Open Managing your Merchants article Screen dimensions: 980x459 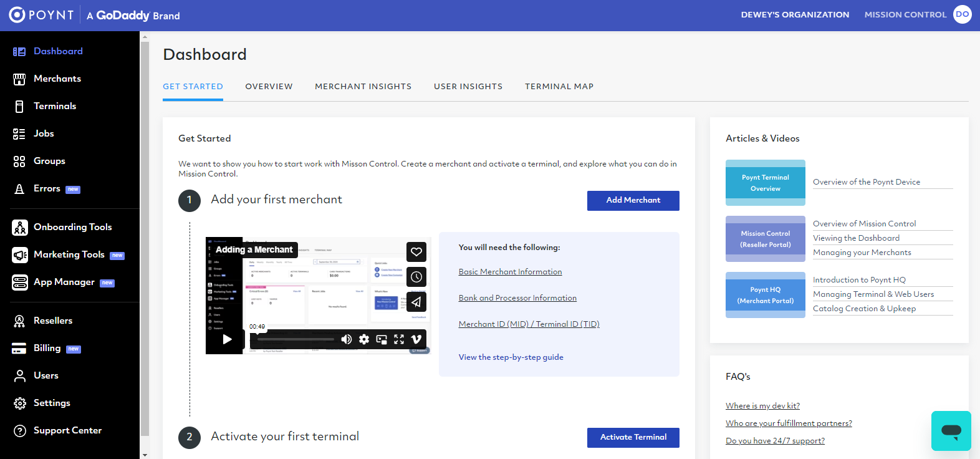point(862,253)
